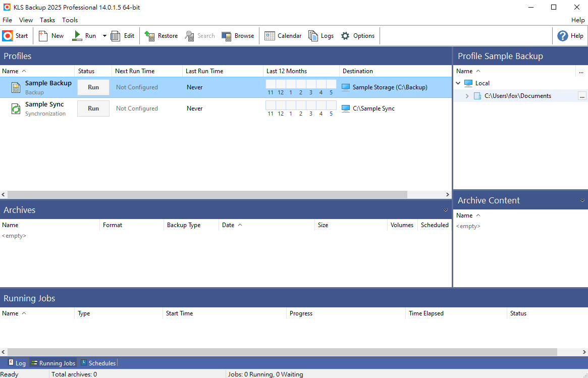The image size is (588, 378).
Task: Click Sample Storage destination computer icon
Action: click(346, 87)
